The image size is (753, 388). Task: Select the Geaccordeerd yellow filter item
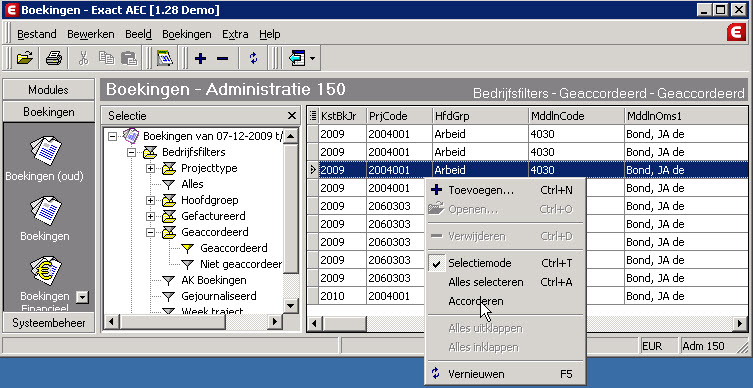tap(233, 248)
